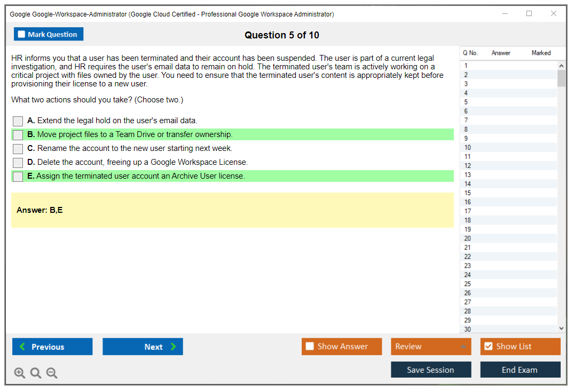Click the zoom reset magnifier icon
Image resolution: width=574 pixels, height=392 pixels.
click(36, 373)
